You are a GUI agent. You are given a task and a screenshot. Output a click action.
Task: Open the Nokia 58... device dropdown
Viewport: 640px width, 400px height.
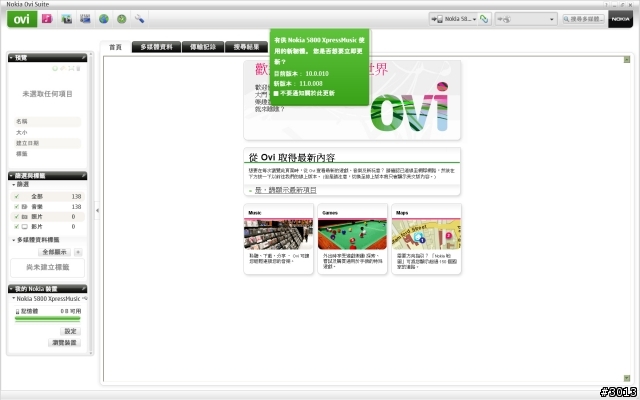(454, 19)
